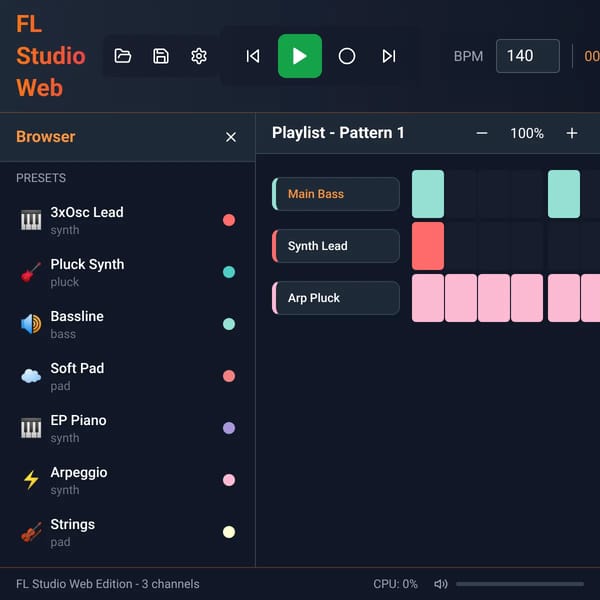Select the Arpeggio lightning icon

31,480
